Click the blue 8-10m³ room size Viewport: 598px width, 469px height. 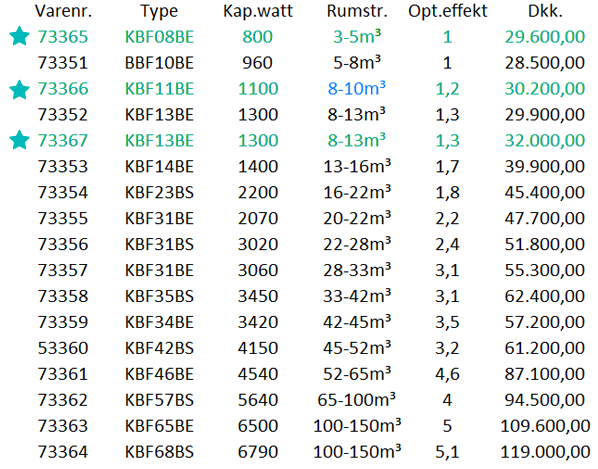357,88
